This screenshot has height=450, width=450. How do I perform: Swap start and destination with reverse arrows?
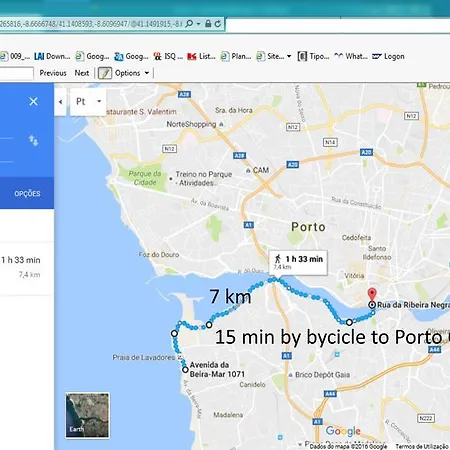(x=33, y=141)
